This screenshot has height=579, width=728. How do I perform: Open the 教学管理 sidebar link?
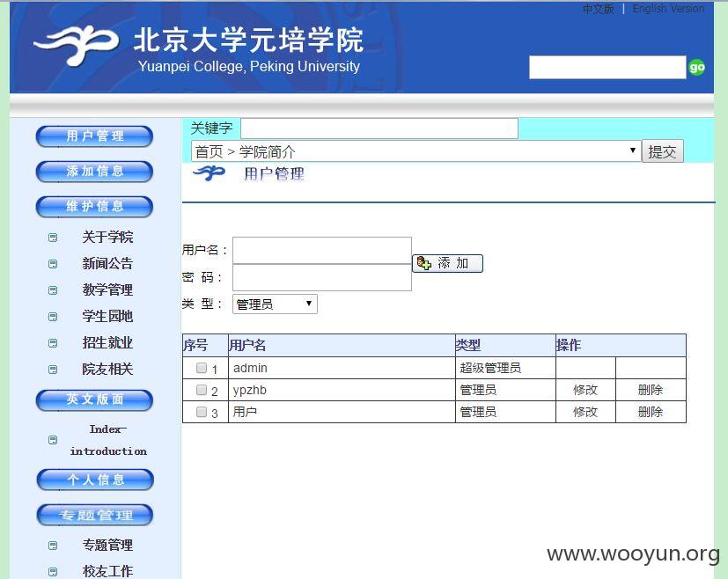pyautogui.click(x=107, y=290)
